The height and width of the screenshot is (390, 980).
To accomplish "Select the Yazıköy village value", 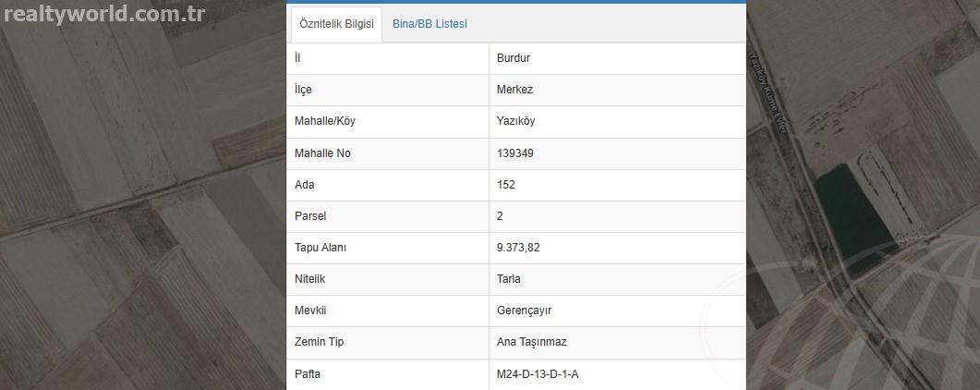I will 515,121.
